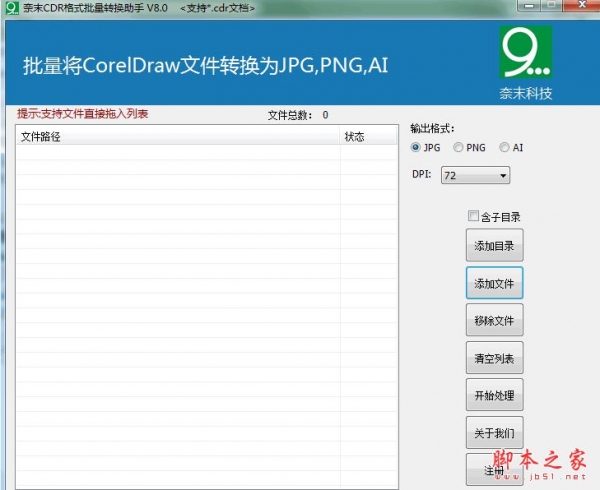Click the 移除文件 button
Screen dimensions: 600x490
494,320
